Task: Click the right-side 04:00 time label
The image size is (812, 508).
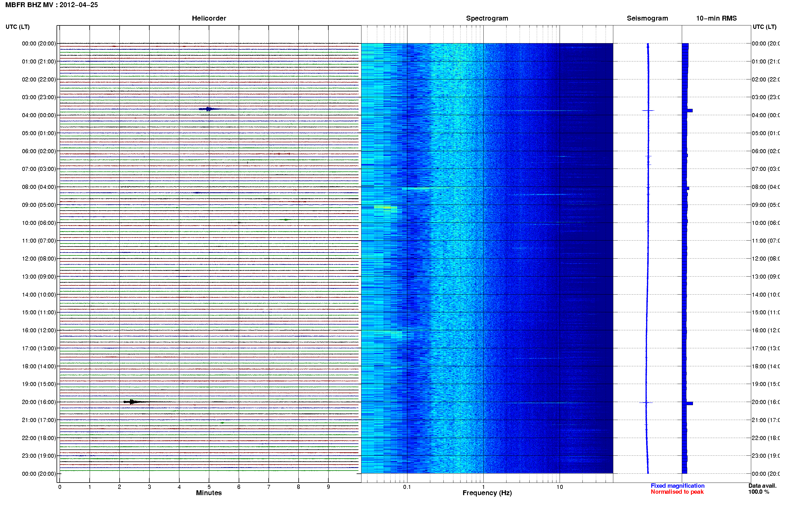Action: 766,115
